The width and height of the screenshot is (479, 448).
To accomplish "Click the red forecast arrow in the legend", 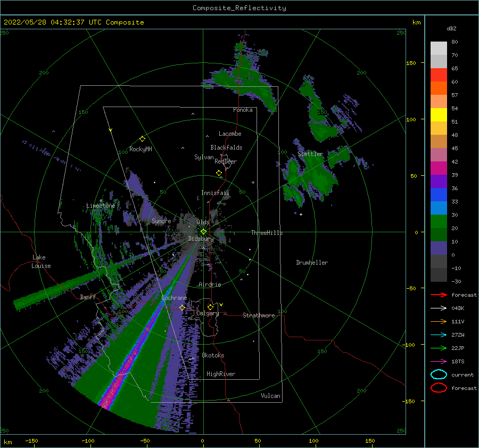I will (439, 295).
